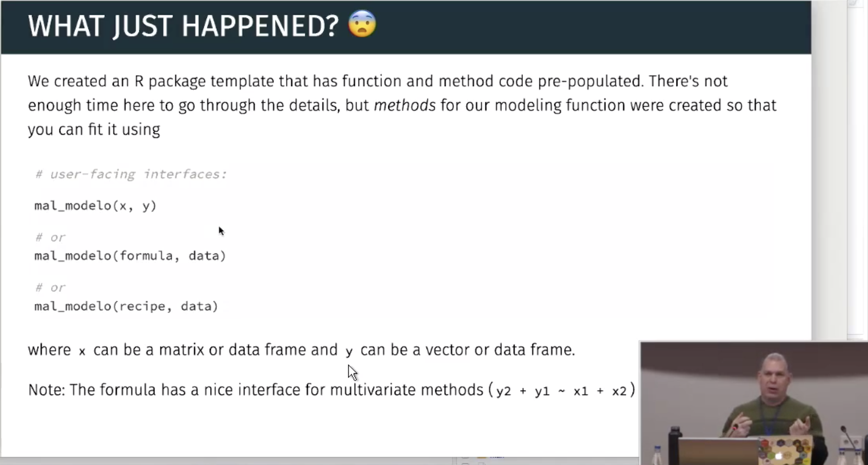Image resolution: width=868 pixels, height=465 pixels.
Task: Click the '# user-facing interfaces:' comment
Action: point(131,174)
